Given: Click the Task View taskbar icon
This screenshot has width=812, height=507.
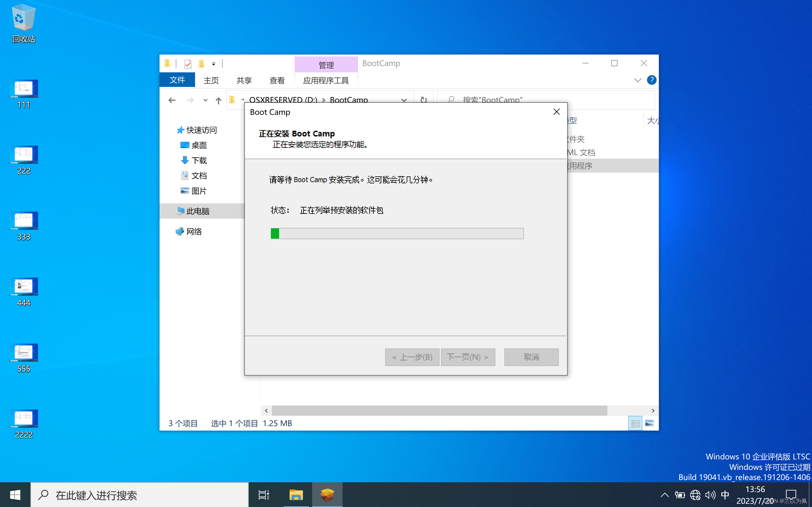Looking at the screenshot, I should coord(263,495).
